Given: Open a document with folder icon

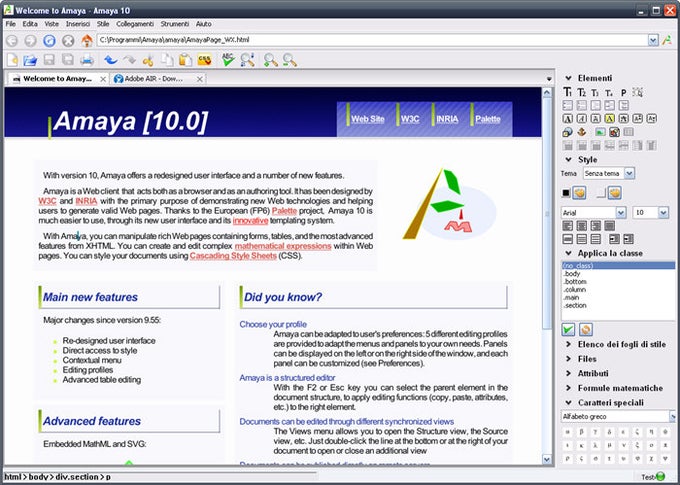Looking at the screenshot, I should pos(30,60).
